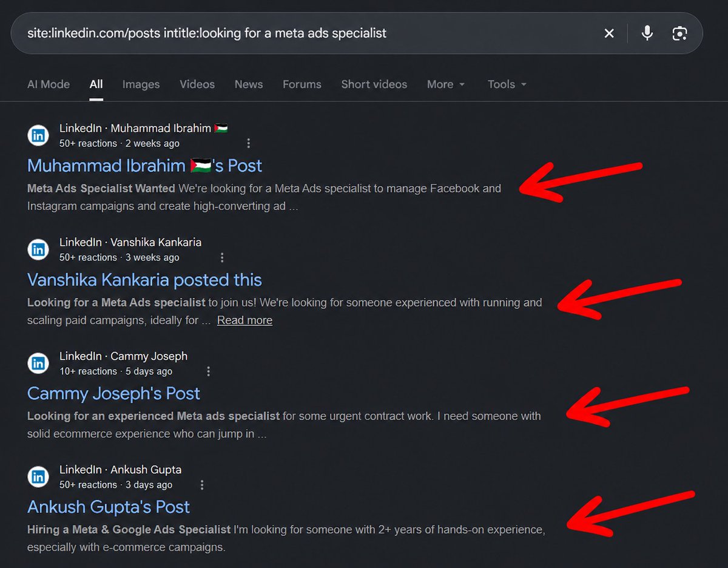
Task: Open the Cammy Joseph's Post result link
Action: pyautogui.click(x=113, y=393)
